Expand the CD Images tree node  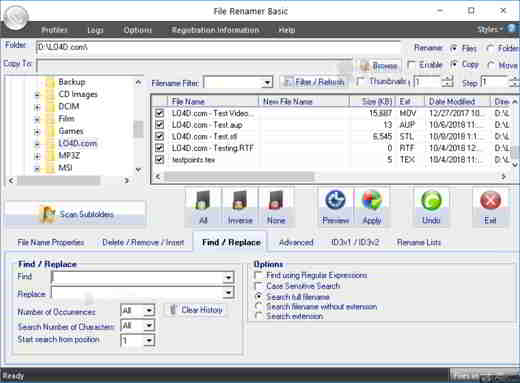pos(37,95)
